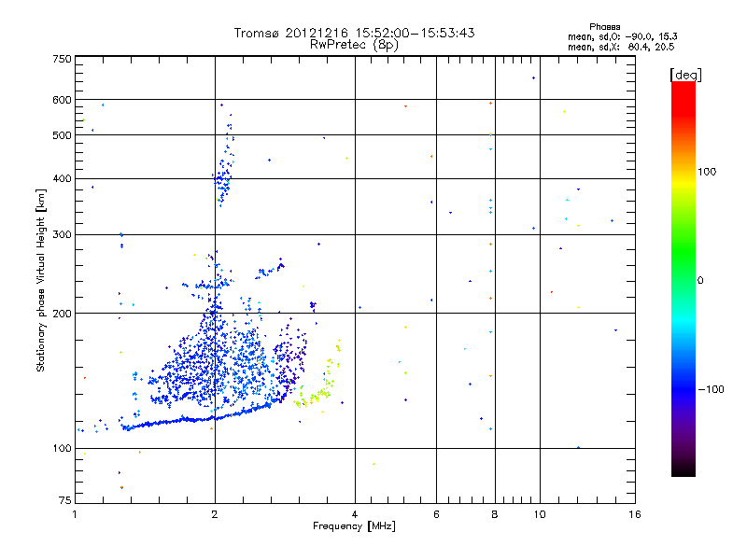Click the colorbar label '0'
This screenshot has height=560, width=747.
[700, 281]
